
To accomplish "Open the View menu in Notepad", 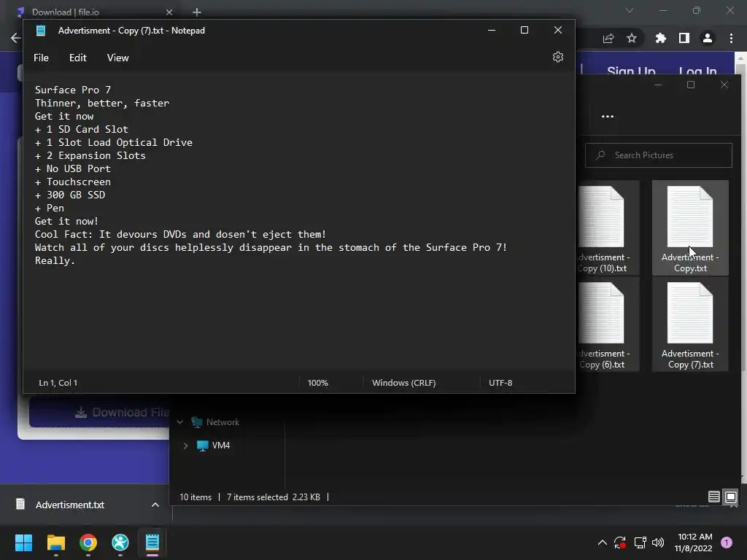I will point(117,58).
